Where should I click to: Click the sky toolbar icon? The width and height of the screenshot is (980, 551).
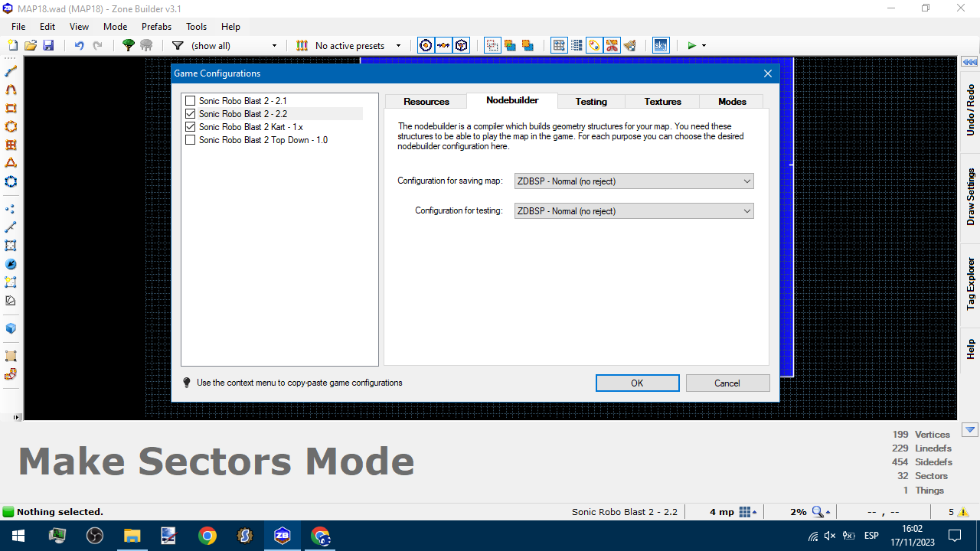(x=660, y=46)
